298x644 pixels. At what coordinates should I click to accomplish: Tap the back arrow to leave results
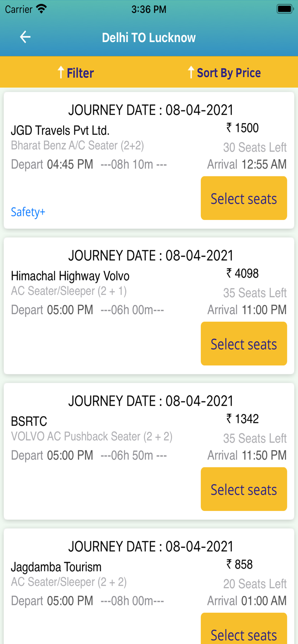click(25, 37)
